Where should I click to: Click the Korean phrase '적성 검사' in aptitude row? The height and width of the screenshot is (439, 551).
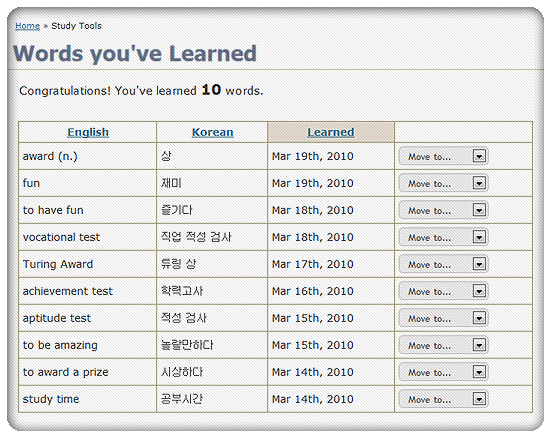click(x=184, y=318)
